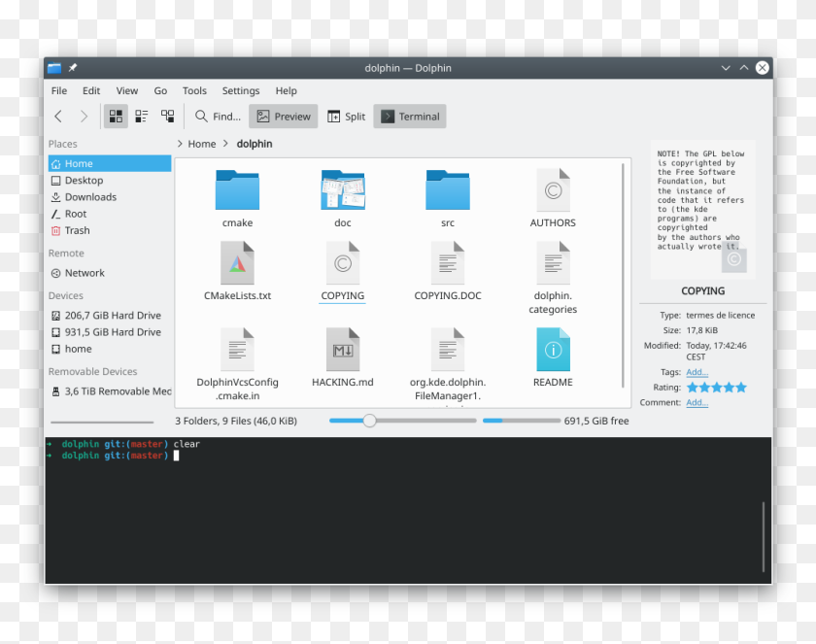816x644 pixels.
Task: Open the home device entry
Action: (x=110, y=349)
